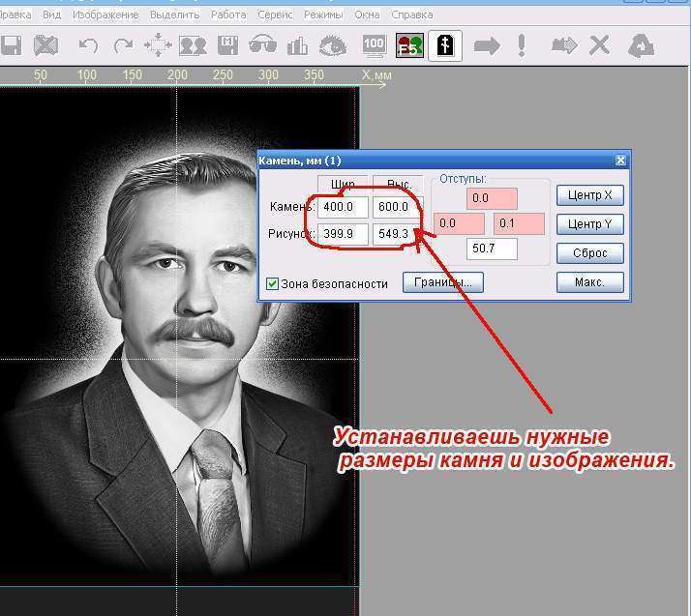Click the Границы... button
691x616 pixels.
(442, 282)
